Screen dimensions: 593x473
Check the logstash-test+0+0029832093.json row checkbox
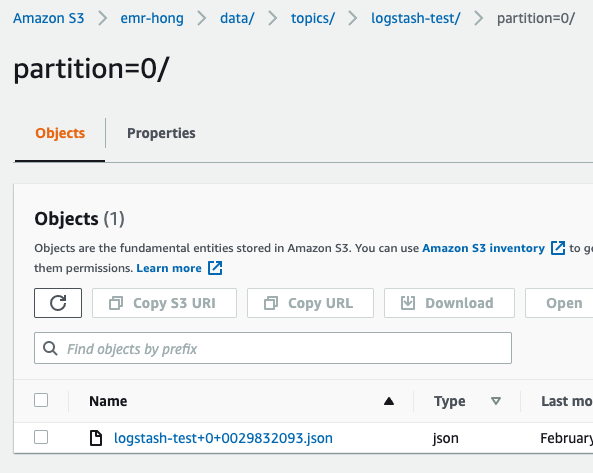41,437
